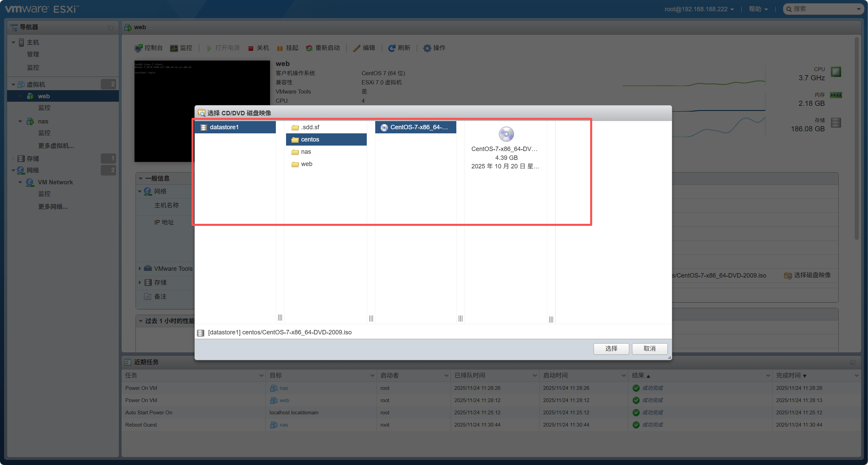Open the Actions gear icon
Viewport: 868px width, 465px height.
point(427,48)
